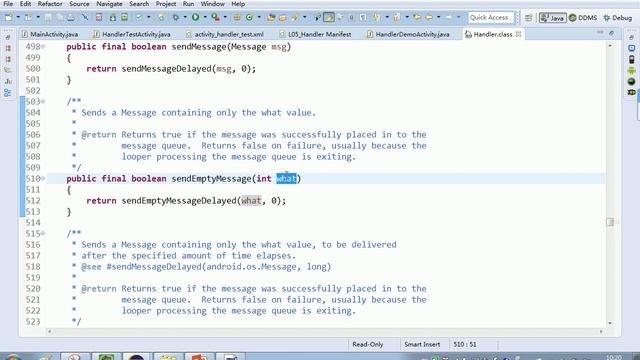Maximize the editor area
This screenshot has width=640, height=360.
coord(611,32)
